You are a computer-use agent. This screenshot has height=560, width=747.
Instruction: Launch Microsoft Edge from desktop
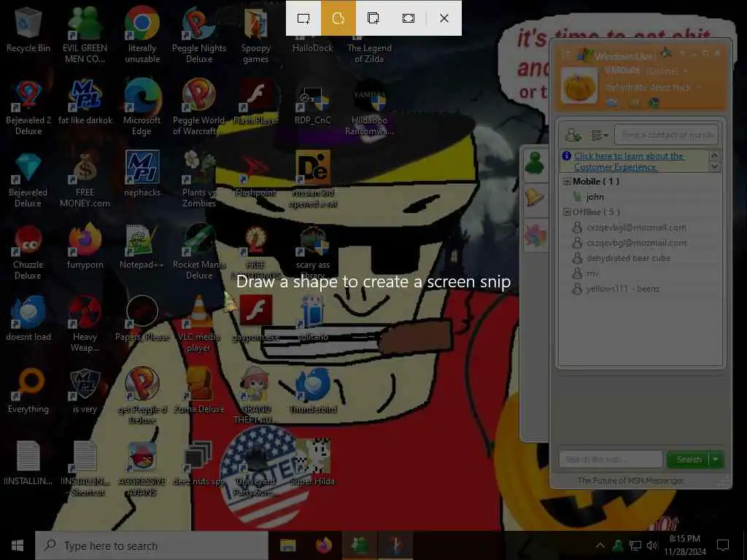(142, 107)
